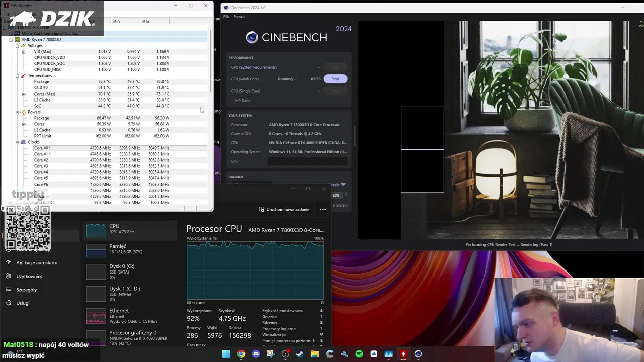Viewport: 644px width, 362px height.
Task: Select the CPU performance graph thumbnail
Action: coord(96,230)
